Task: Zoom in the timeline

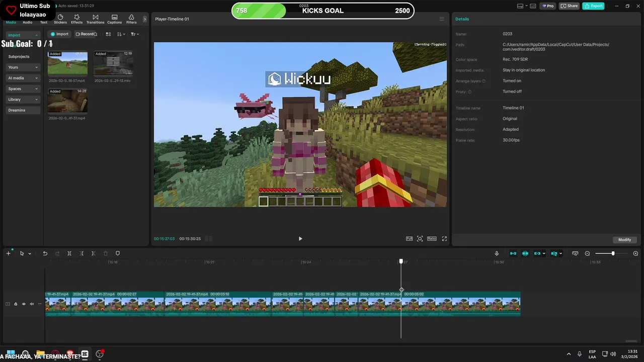Action: coord(635,253)
